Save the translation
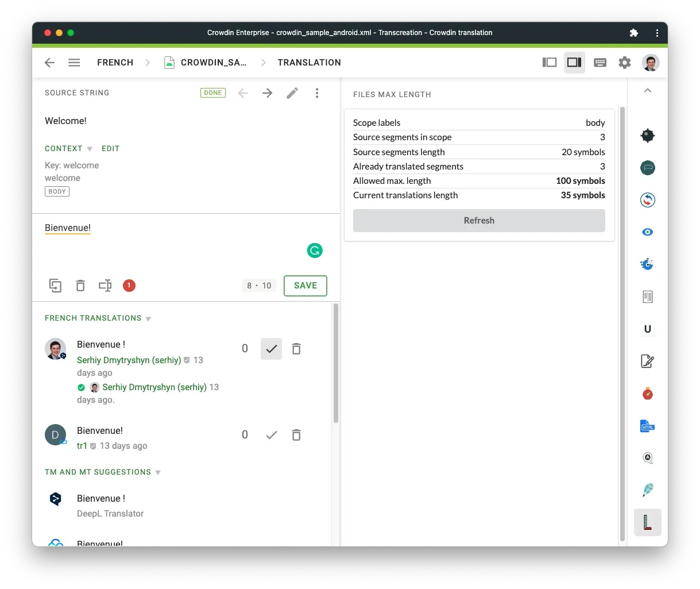This screenshot has width=700, height=589. point(305,286)
